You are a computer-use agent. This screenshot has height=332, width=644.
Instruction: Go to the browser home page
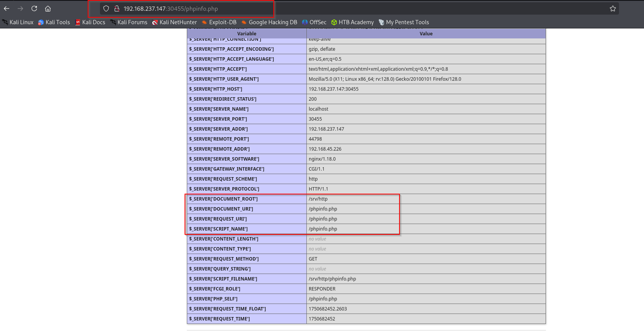coord(48,8)
